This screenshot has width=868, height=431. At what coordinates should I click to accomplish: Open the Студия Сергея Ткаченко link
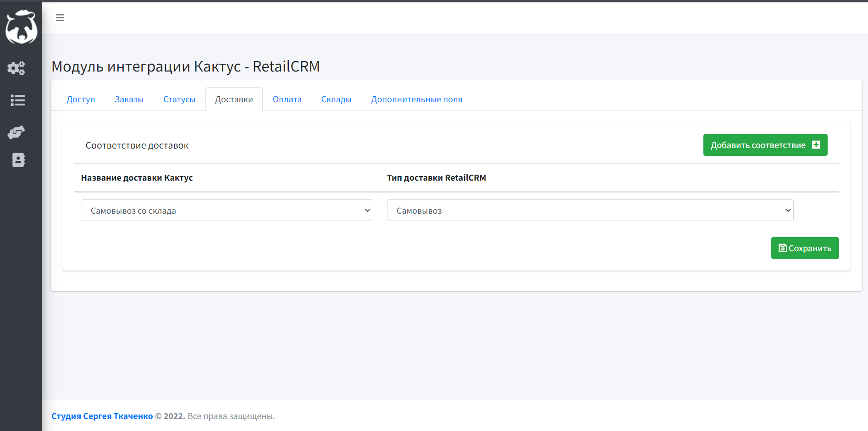point(102,416)
